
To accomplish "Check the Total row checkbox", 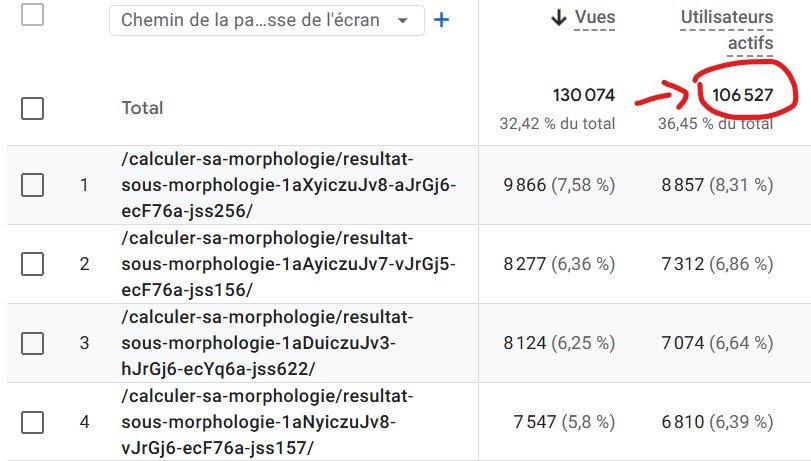I will 32,107.
